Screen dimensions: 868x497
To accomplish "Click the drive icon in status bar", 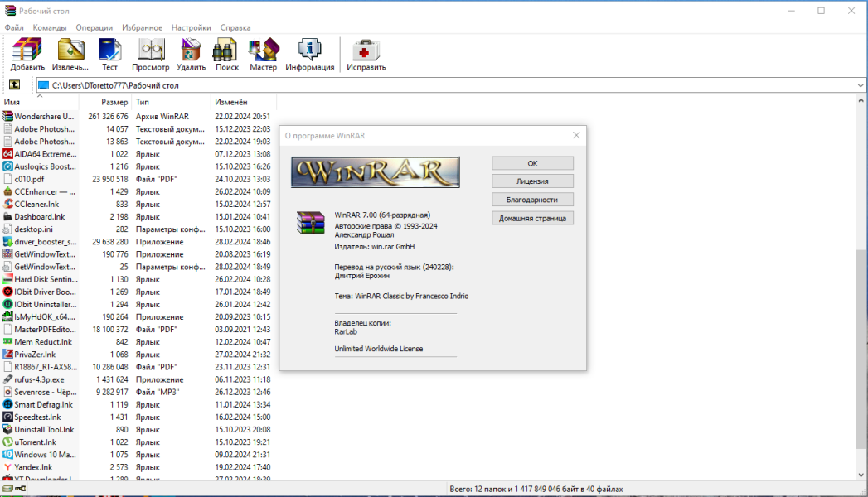I will (7, 489).
